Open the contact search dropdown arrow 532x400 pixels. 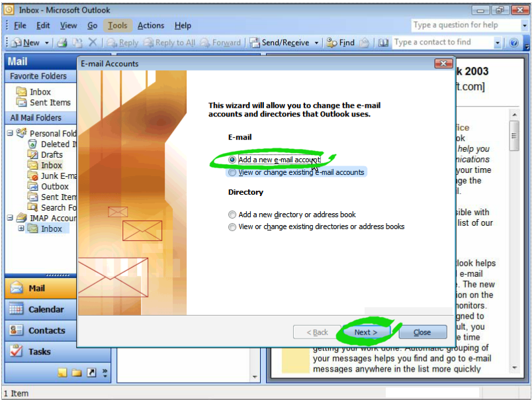pos(498,43)
